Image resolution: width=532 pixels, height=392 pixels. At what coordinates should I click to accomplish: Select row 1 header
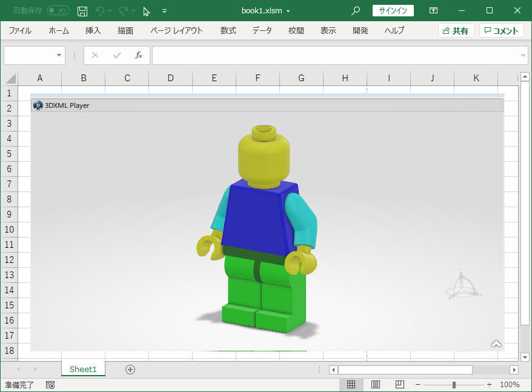9,93
